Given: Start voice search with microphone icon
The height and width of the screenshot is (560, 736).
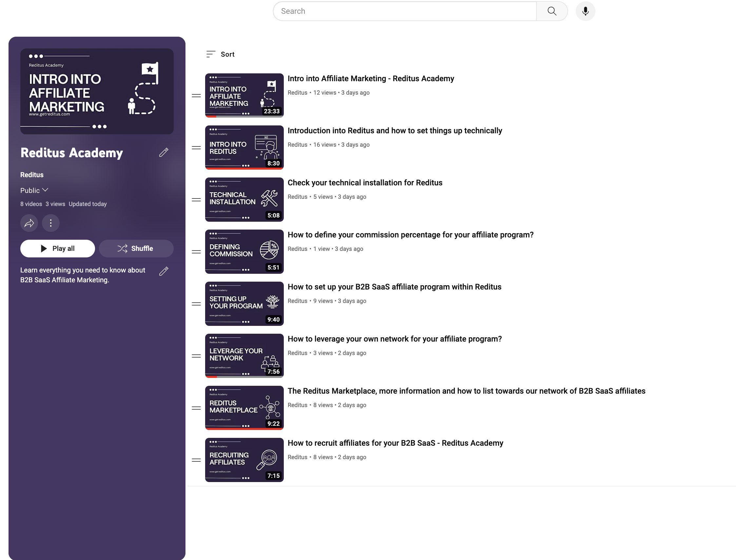Looking at the screenshot, I should tap(585, 11).
